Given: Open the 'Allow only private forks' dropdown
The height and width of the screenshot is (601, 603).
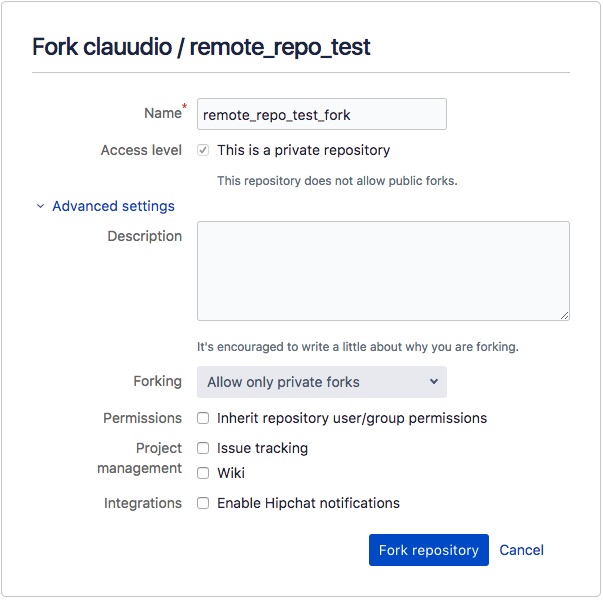Looking at the screenshot, I should [322, 382].
